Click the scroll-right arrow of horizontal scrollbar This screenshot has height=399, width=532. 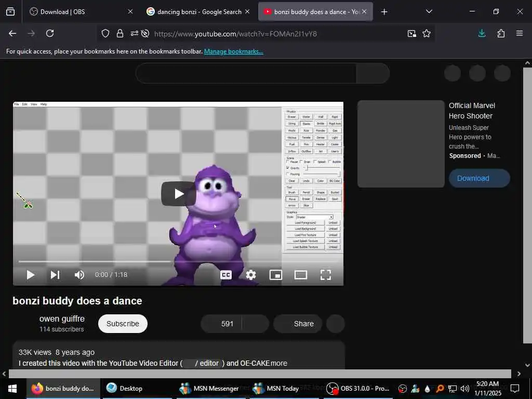click(519, 374)
